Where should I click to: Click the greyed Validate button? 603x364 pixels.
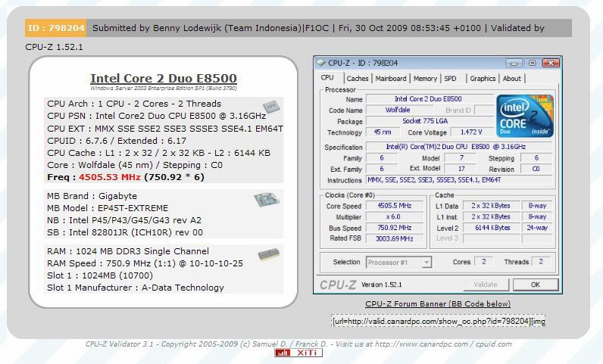tap(486, 285)
